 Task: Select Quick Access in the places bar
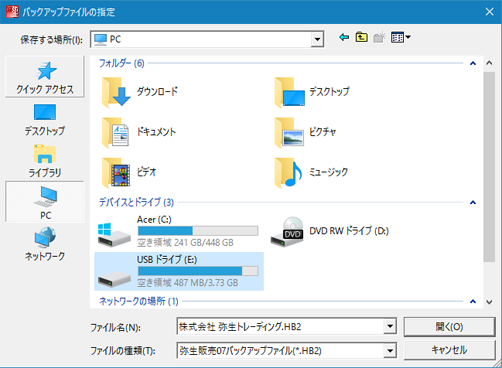coord(45,77)
